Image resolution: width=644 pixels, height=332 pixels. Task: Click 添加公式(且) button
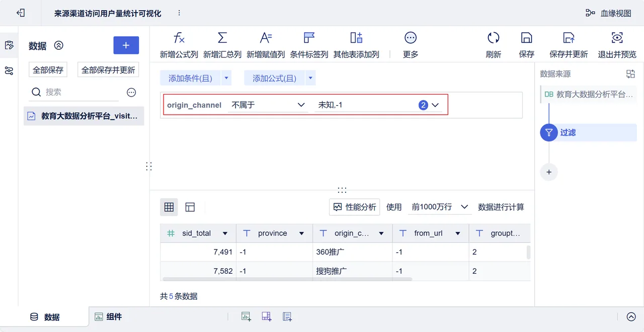pos(274,78)
